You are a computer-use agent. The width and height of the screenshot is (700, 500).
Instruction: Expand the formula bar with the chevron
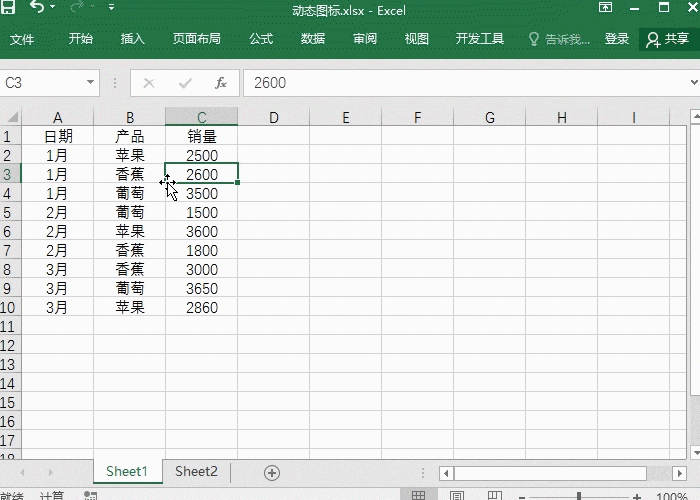(x=694, y=83)
